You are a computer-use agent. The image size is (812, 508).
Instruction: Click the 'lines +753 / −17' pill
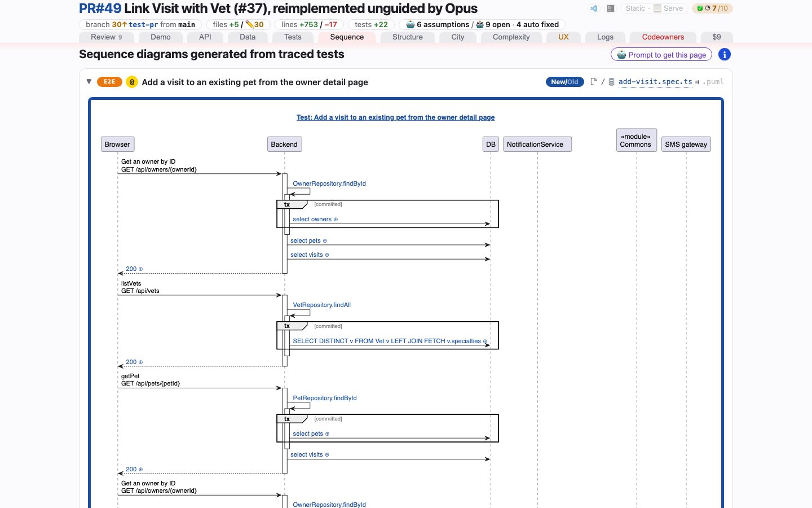pos(309,24)
